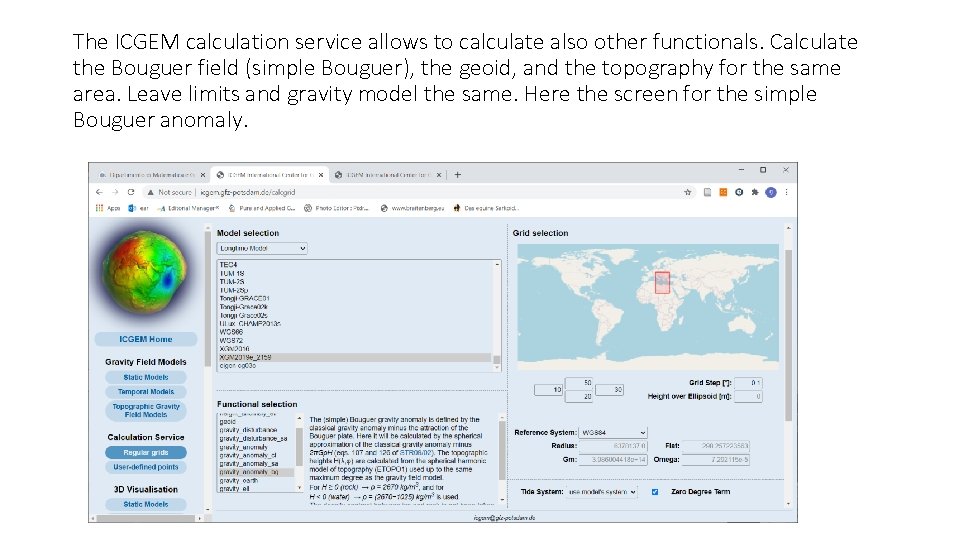Viewport: 960px width, 540px height.
Task: Click the functional list scroll-down arrow
Action: coord(299,488)
